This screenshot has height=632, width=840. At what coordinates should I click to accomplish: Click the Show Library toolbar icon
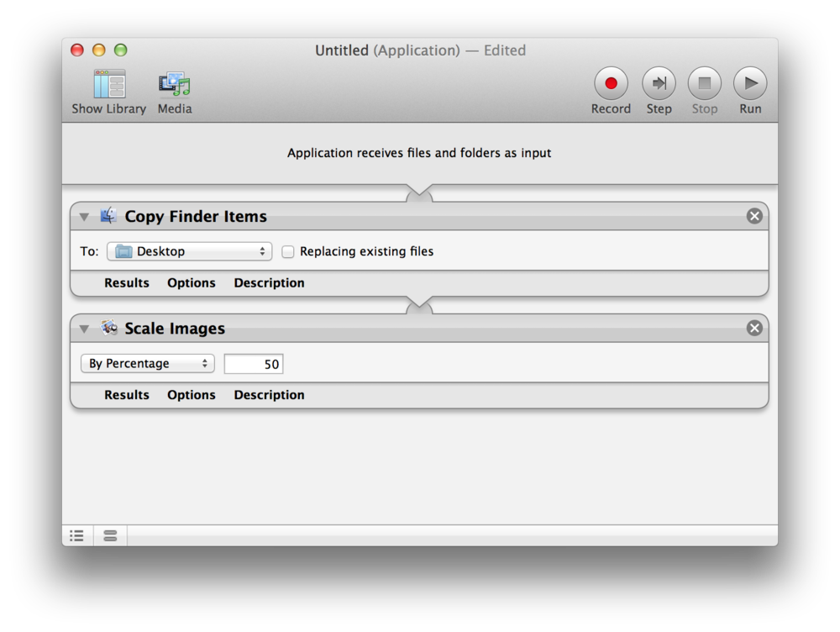coord(109,85)
